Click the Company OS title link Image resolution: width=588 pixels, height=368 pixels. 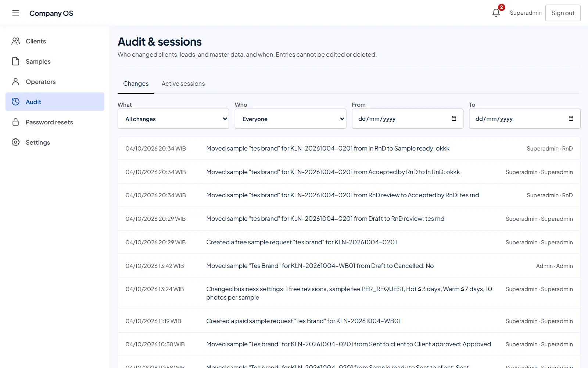51,13
